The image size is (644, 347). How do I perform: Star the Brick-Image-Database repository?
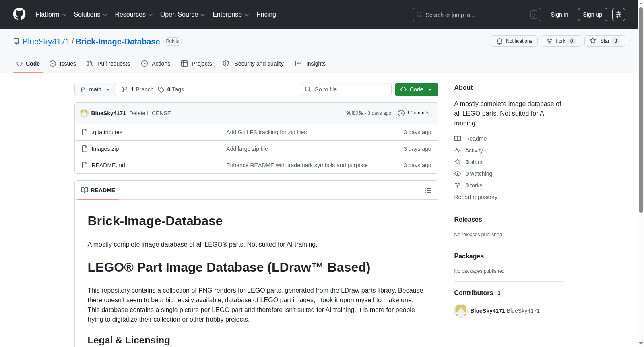[605, 41]
